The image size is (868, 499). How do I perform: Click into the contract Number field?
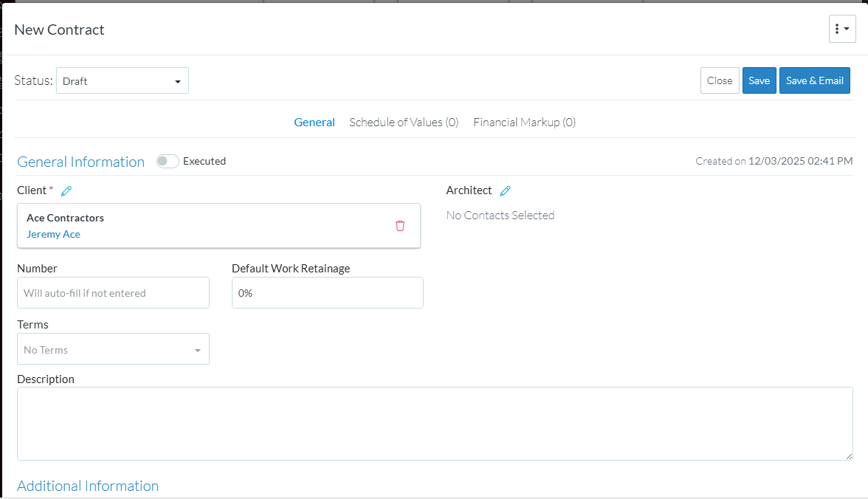[113, 293]
